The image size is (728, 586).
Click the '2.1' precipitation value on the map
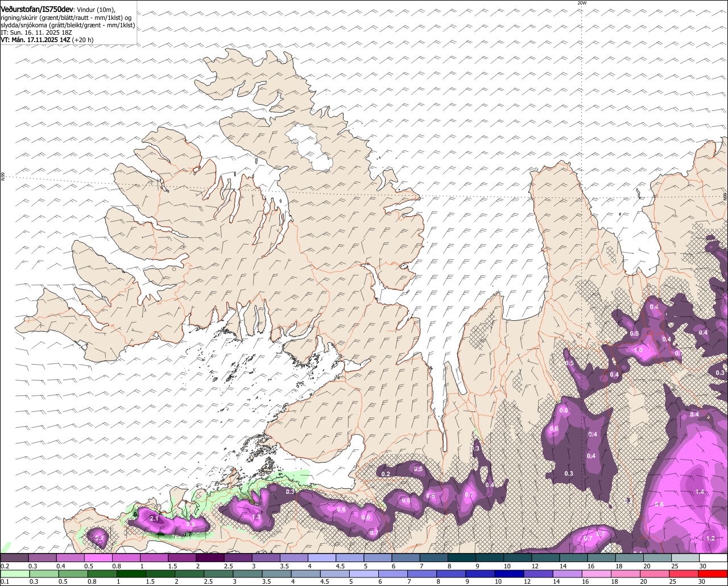tap(154, 519)
